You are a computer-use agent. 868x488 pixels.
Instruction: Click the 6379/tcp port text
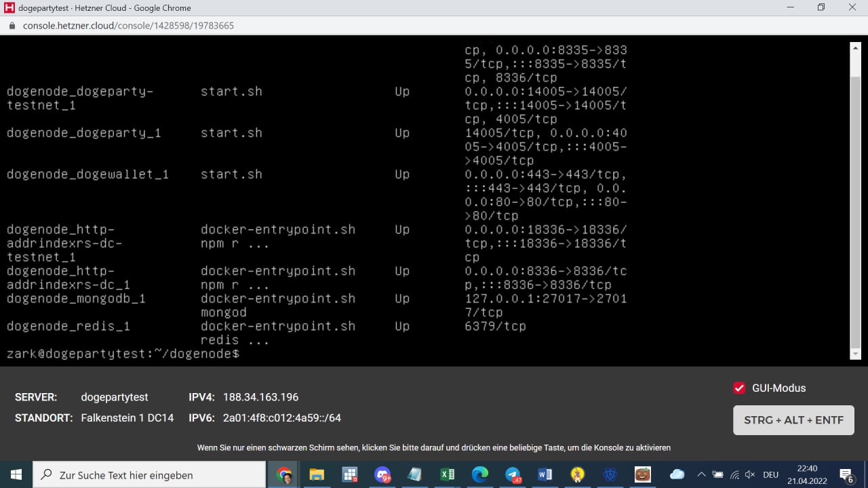495,326
